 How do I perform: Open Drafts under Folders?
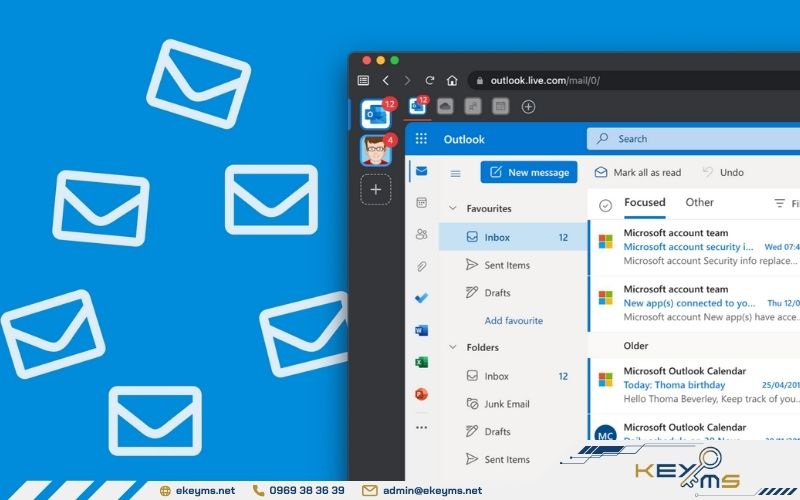click(x=513, y=431)
